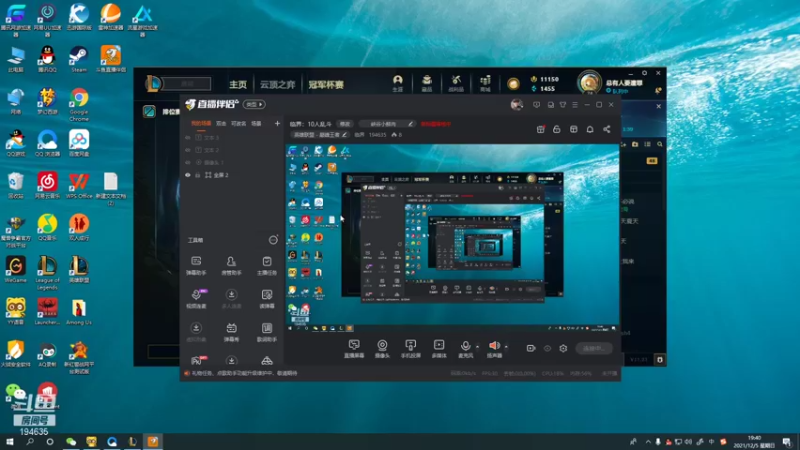Viewport: 800px width, 450px height.
Task: Open the streamer tasks tool
Action: click(267, 266)
